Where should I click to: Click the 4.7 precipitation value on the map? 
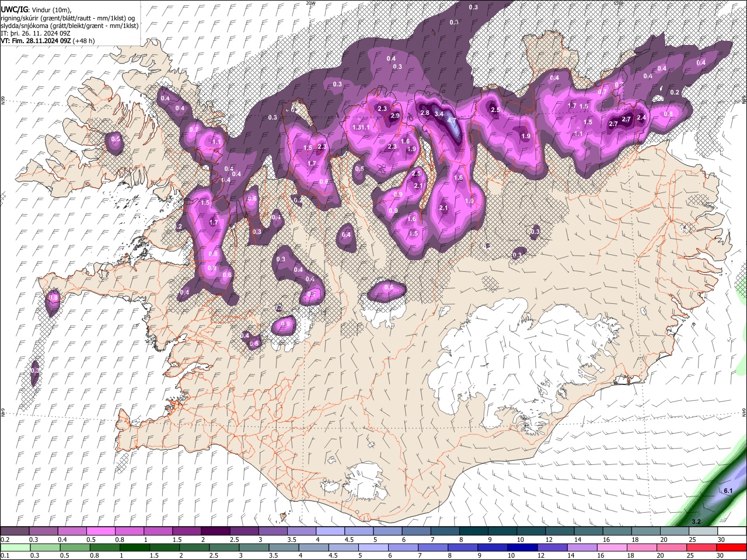451,120
